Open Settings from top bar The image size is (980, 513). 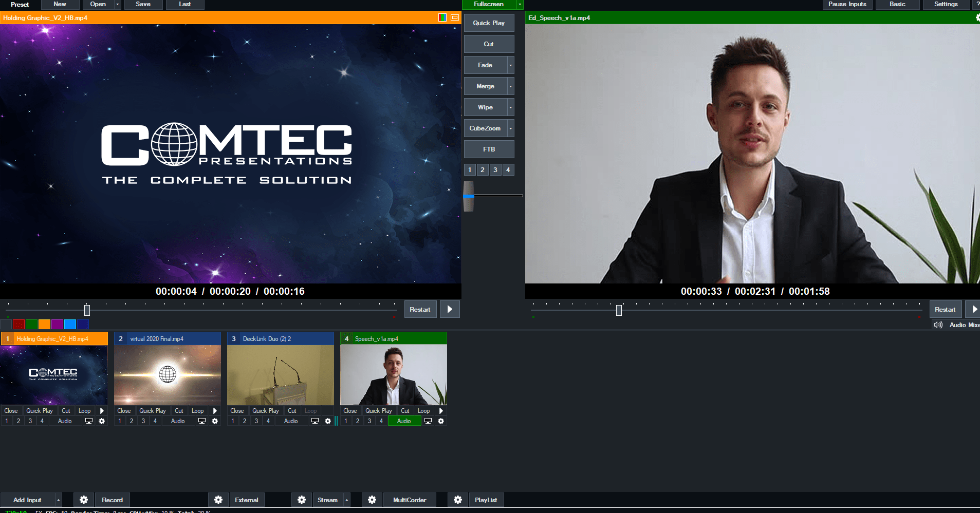pos(946,5)
